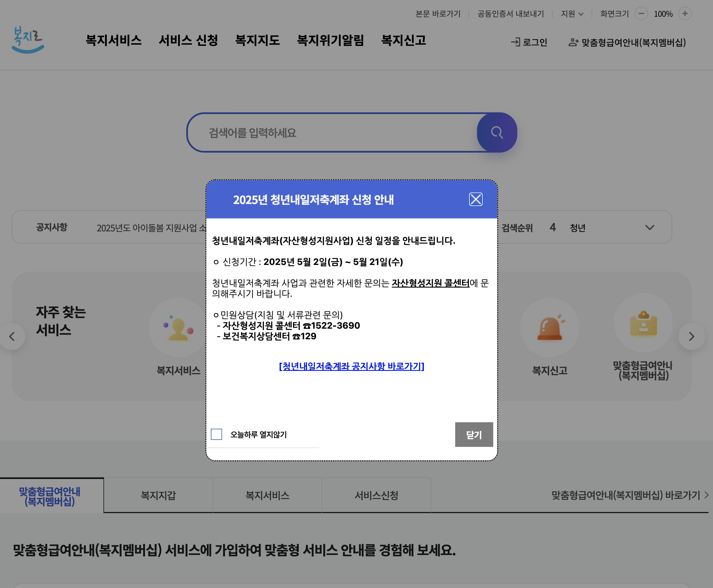Viewport: 713px width, 588px height.
Task: Click the 복지로 logo
Action: (28, 41)
